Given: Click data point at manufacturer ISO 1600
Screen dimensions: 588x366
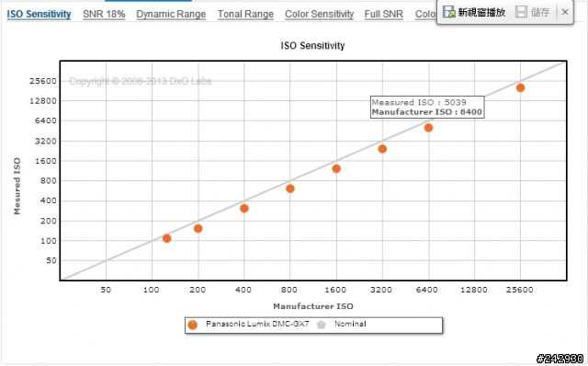Looking at the screenshot, I should click(x=336, y=168).
